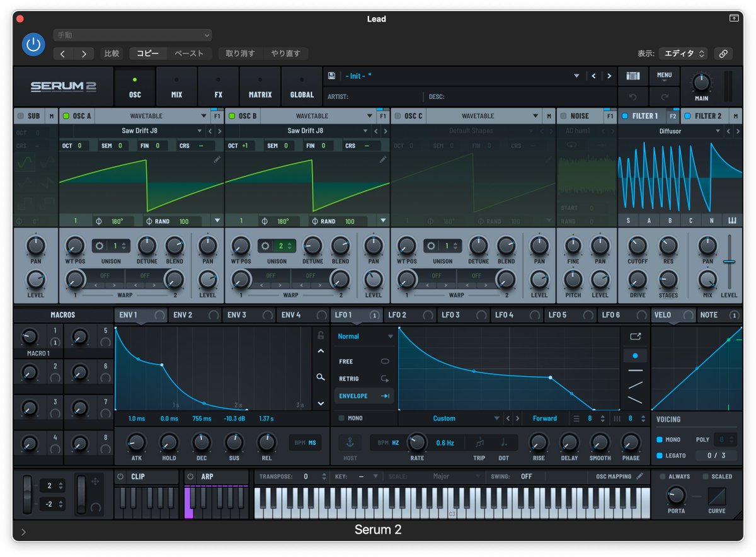Switch to the MATRIX tab
Image resolution: width=756 pixels, height=557 pixels.
(260, 88)
